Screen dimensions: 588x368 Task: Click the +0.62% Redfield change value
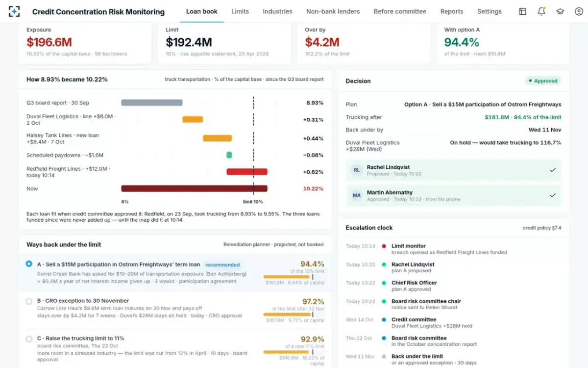314,172
